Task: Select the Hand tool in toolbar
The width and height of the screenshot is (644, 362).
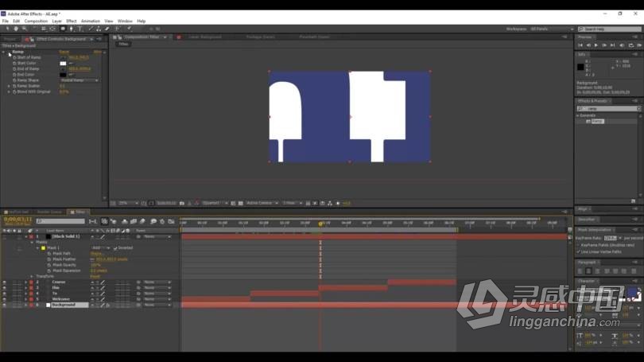Action: [16, 29]
